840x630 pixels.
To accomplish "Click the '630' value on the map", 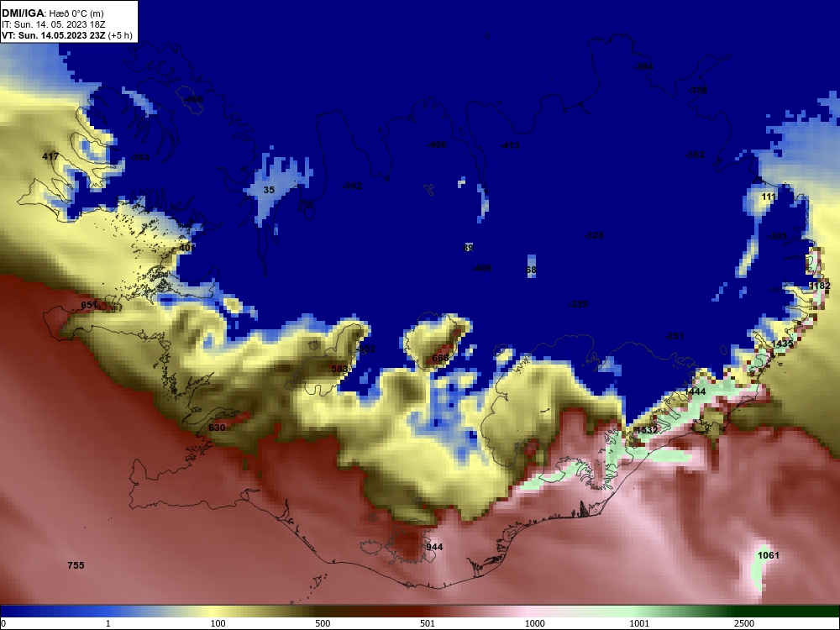I will [x=217, y=428].
